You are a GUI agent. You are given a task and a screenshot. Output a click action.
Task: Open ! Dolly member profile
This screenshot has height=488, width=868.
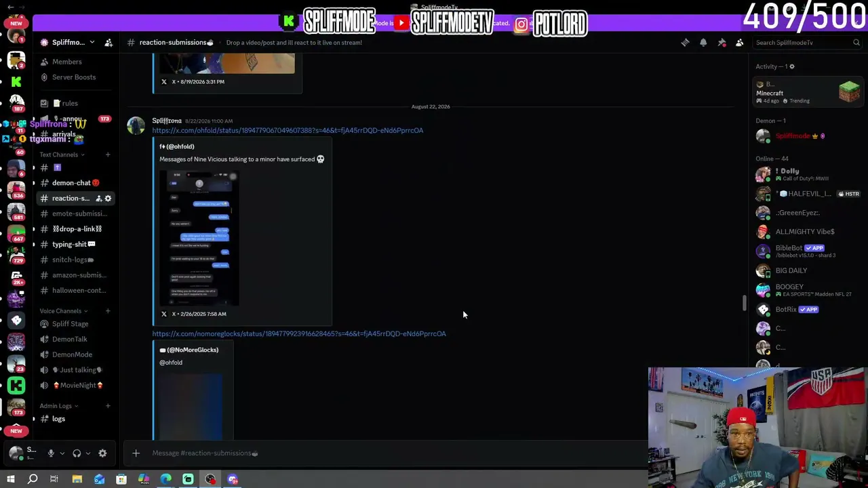[x=808, y=174]
